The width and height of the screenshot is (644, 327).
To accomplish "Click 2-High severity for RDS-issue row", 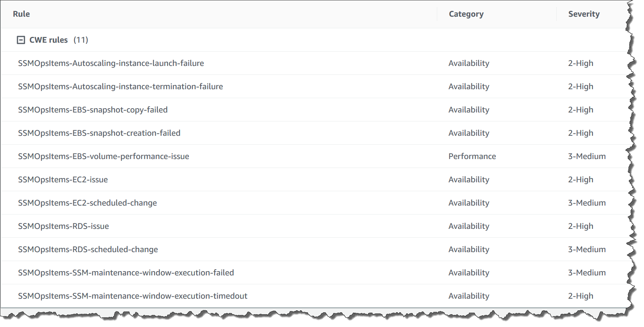I will 580,226.
